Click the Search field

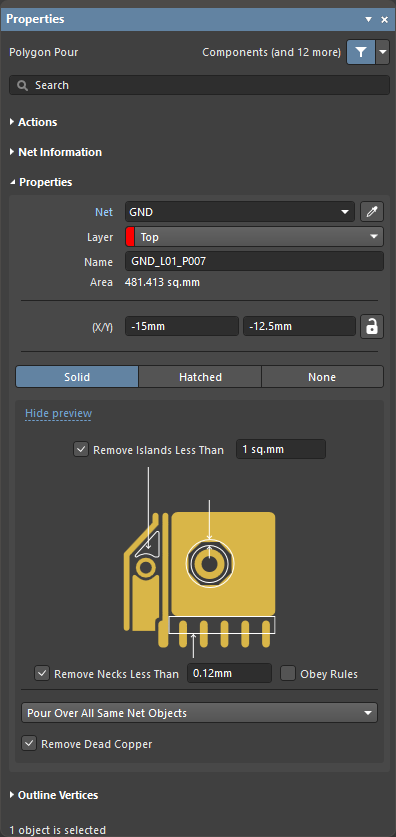click(199, 85)
